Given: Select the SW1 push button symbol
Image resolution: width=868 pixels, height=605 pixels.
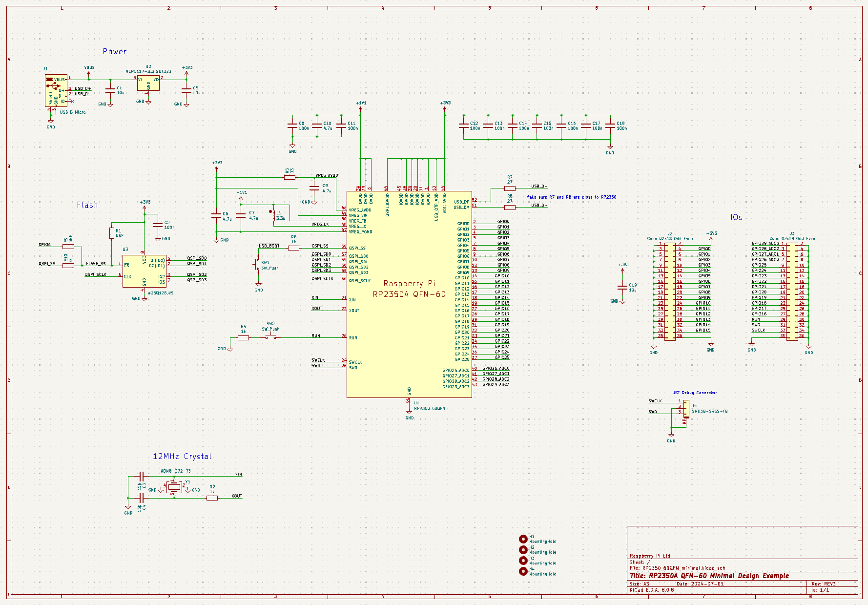Looking at the screenshot, I should (x=257, y=265).
